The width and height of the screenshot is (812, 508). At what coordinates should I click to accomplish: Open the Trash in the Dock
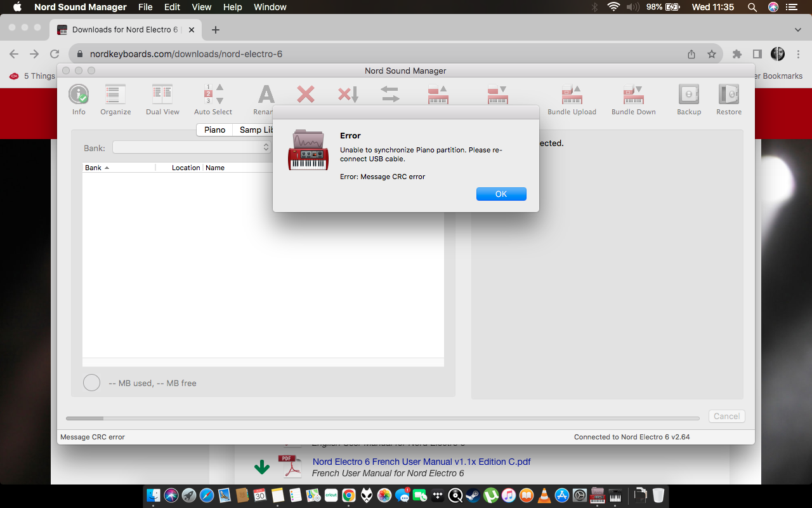pos(658,495)
